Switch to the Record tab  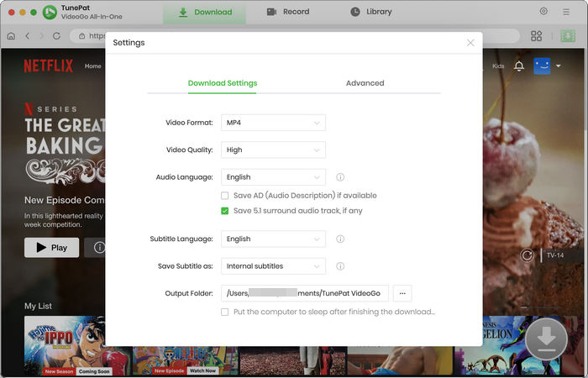tap(288, 12)
